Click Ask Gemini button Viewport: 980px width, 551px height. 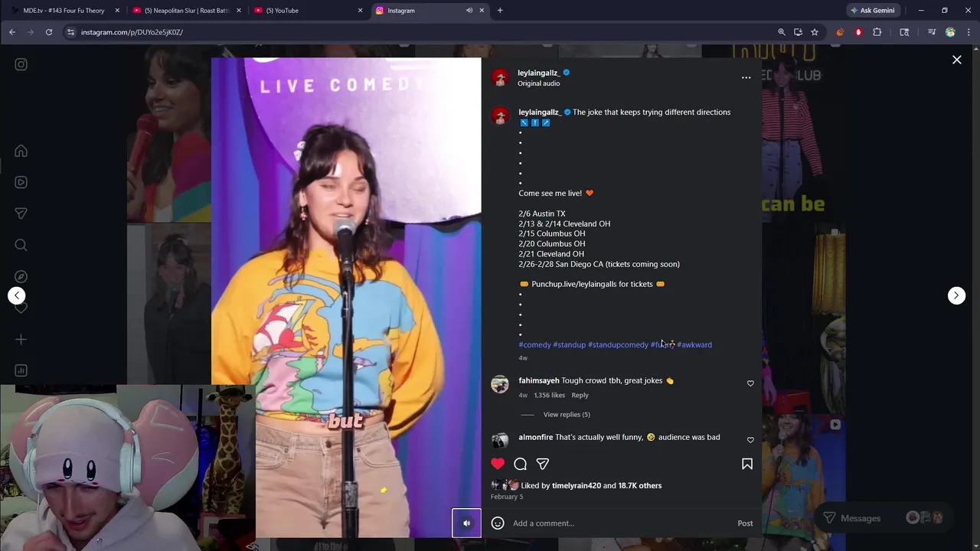click(872, 11)
